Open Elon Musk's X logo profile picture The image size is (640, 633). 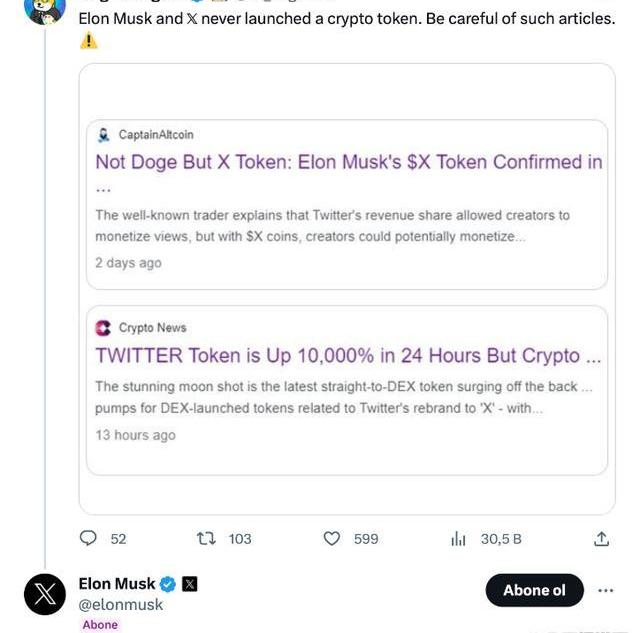[x=45, y=594]
